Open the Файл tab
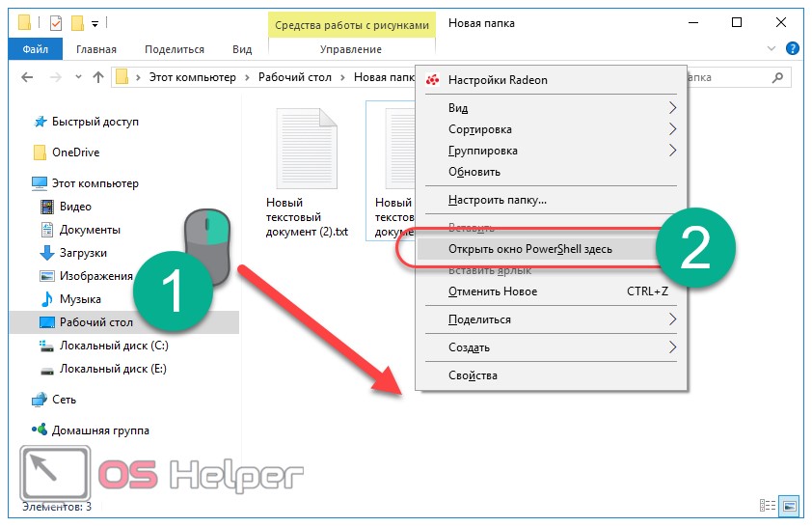Image resolution: width=812 pixels, height=527 pixels. [x=36, y=49]
